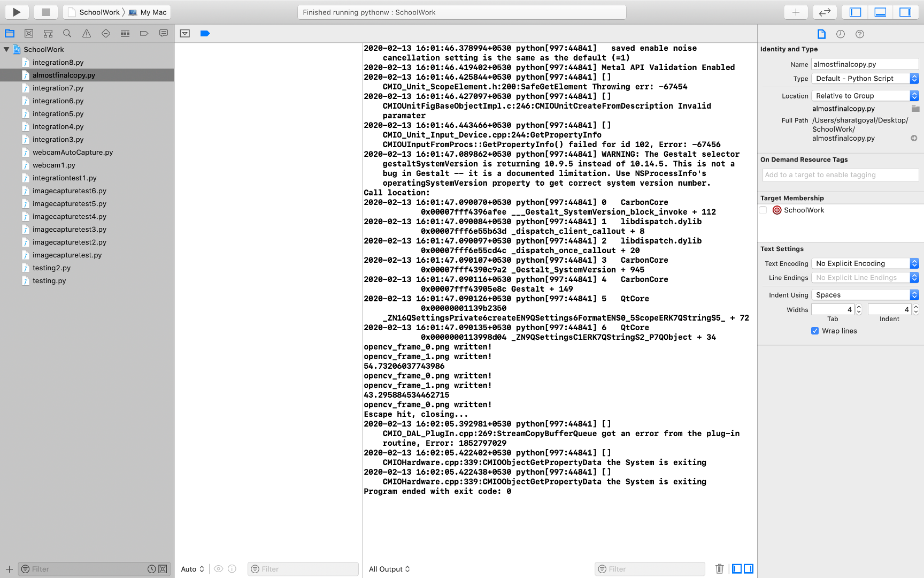This screenshot has width=924, height=578.
Task: Adjust the Tab width stepper
Action: click(859, 309)
